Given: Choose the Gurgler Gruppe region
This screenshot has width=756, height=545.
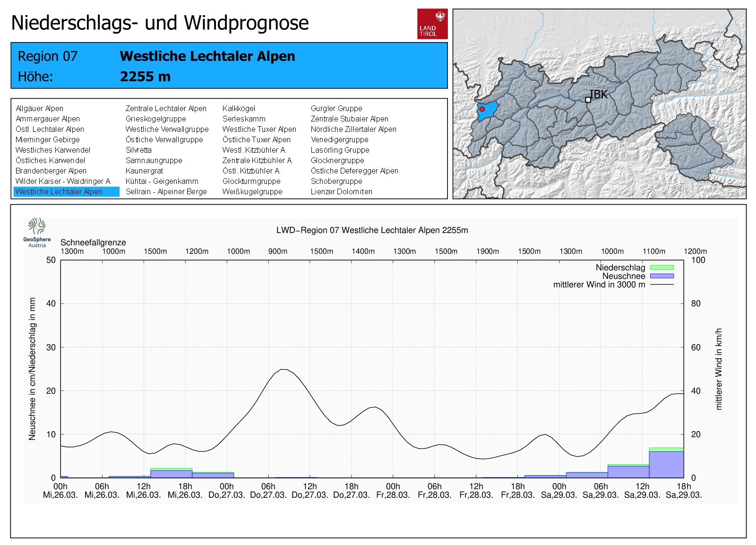Looking at the screenshot, I should 336,108.
